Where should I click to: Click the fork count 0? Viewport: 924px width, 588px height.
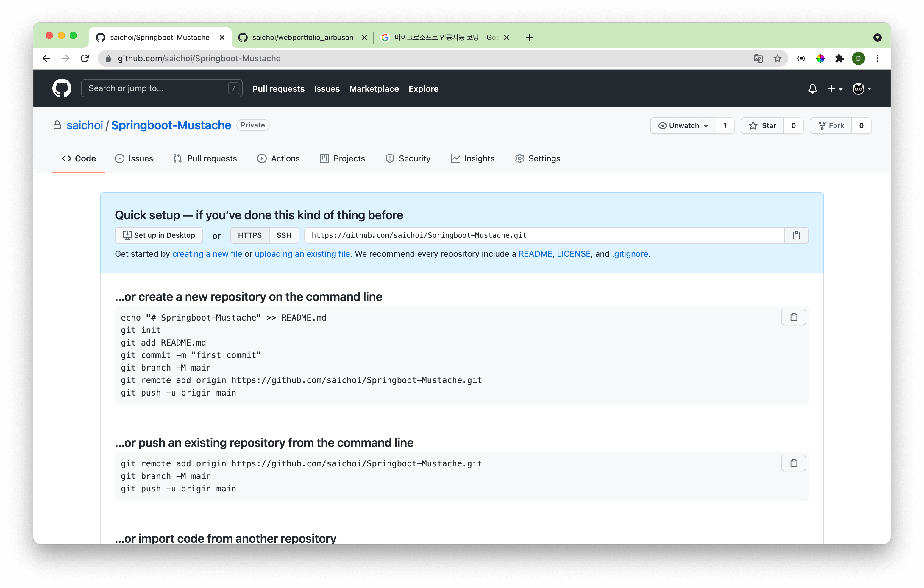(861, 126)
